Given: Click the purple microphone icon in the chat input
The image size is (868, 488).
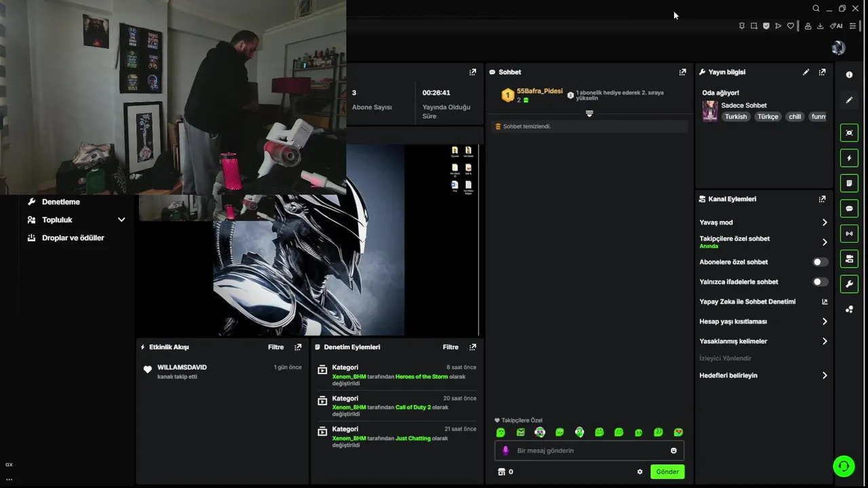Looking at the screenshot, I should [x=505, y=451].
